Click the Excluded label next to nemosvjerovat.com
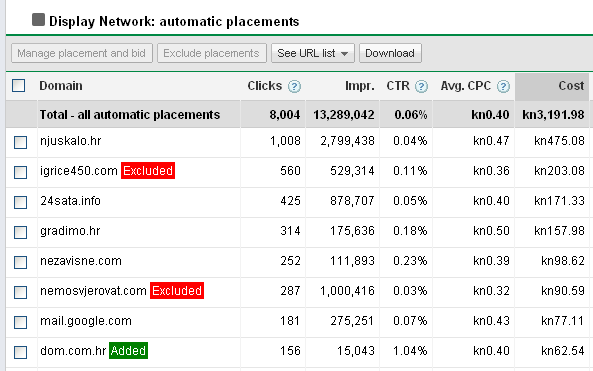This screenshot has width=593, height=371. pos(177,290)
